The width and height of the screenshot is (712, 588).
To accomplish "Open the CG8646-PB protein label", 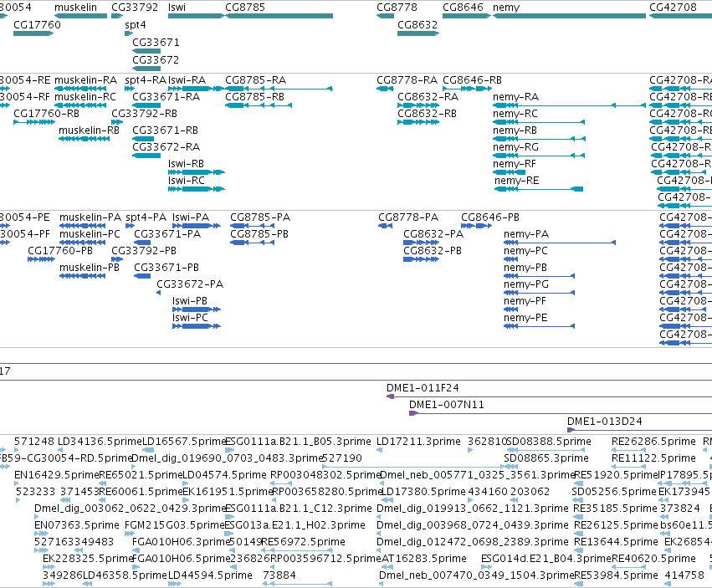I will (x=490, y=218).
